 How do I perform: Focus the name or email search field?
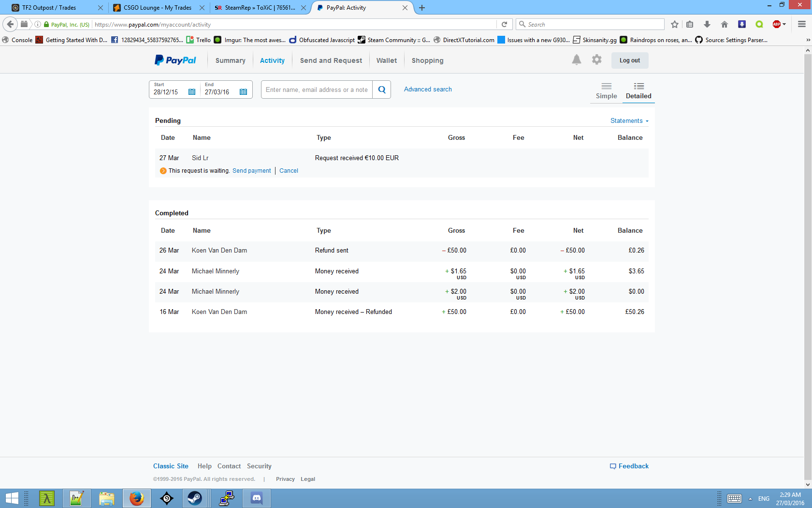tap(317, 90)
